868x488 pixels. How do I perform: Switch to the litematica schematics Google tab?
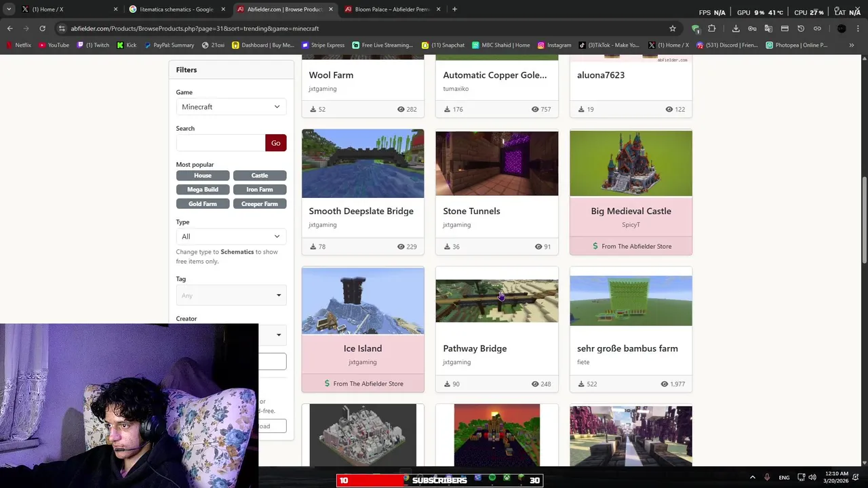coord(176,9)
